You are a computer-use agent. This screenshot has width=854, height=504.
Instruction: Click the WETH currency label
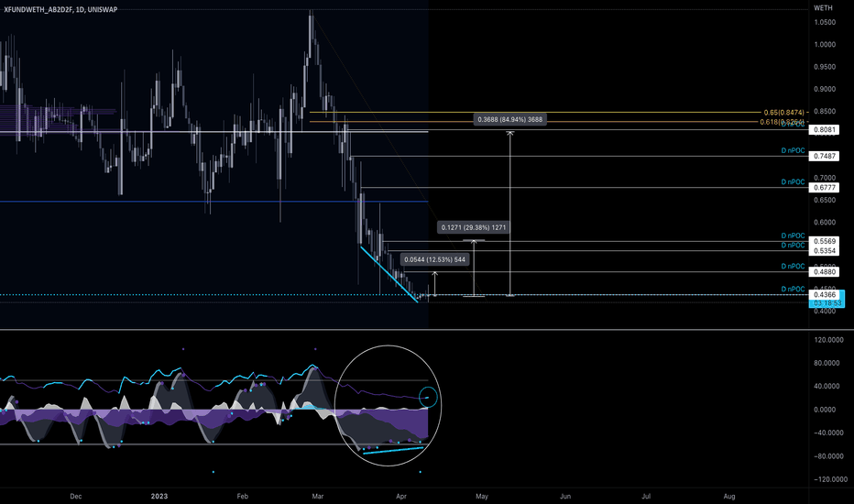[823, 7]
